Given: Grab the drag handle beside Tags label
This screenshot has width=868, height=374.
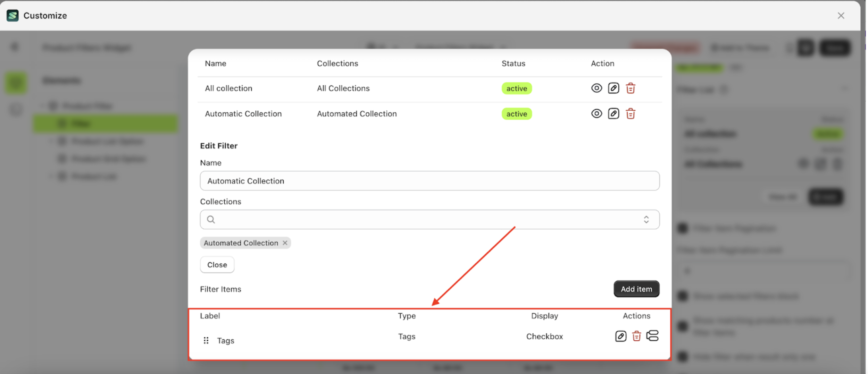Looking at the screenshot, I should tap(206, 341).
